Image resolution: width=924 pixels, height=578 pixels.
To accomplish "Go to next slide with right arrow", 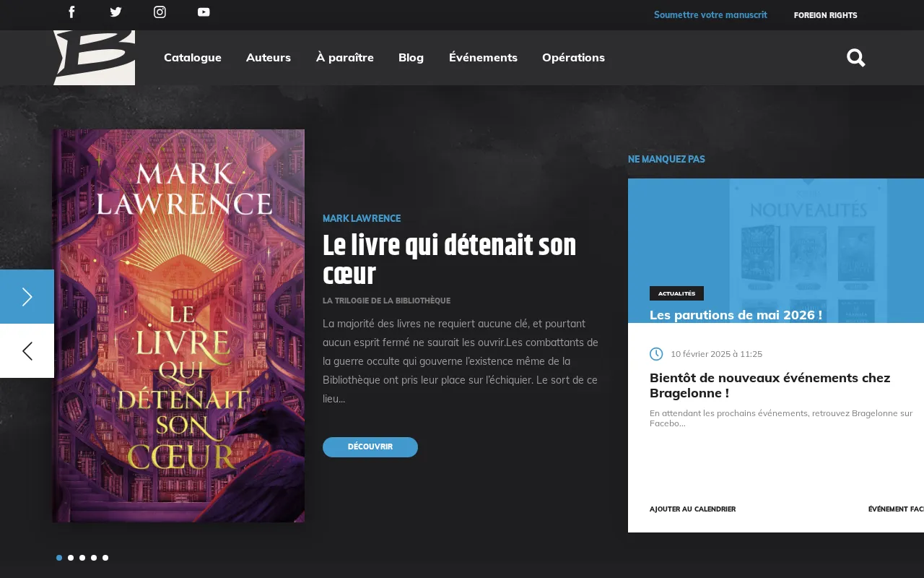I will [x=27, y=296].
